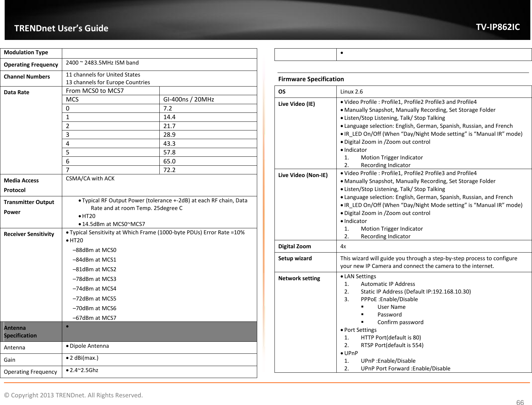Click the '–70dBm at MCS6' line
Screen dimensions: 532x405
click(94, 308)
